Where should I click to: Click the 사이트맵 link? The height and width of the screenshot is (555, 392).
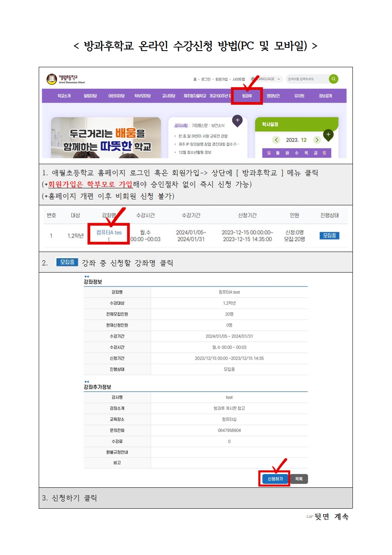click(239, 80)
